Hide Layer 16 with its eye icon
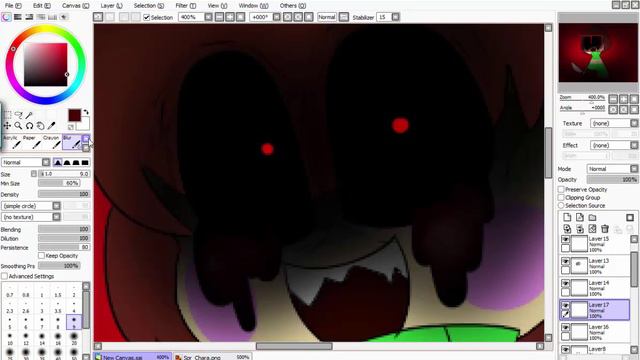Image resolution: width=640 pixels, height=360 pixels. [565, 328]
